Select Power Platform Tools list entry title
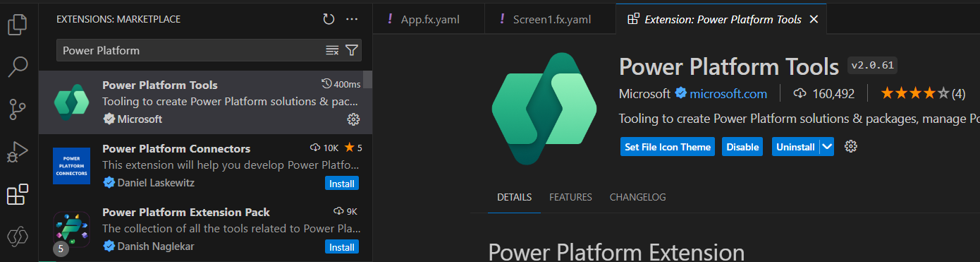 (x=160, y=85)
